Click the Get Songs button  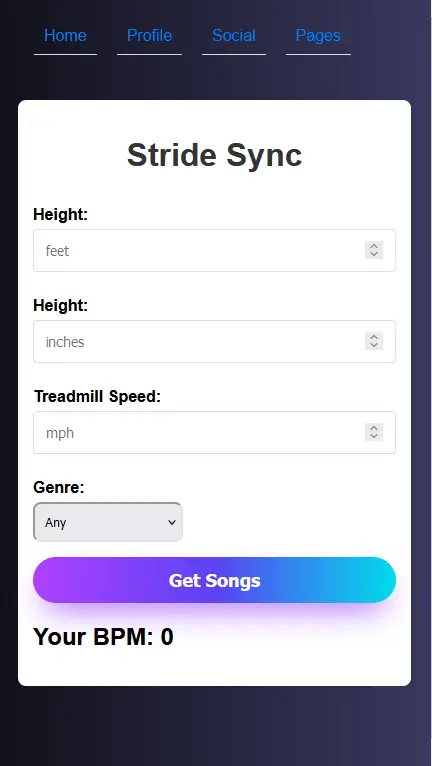[214, 580]
